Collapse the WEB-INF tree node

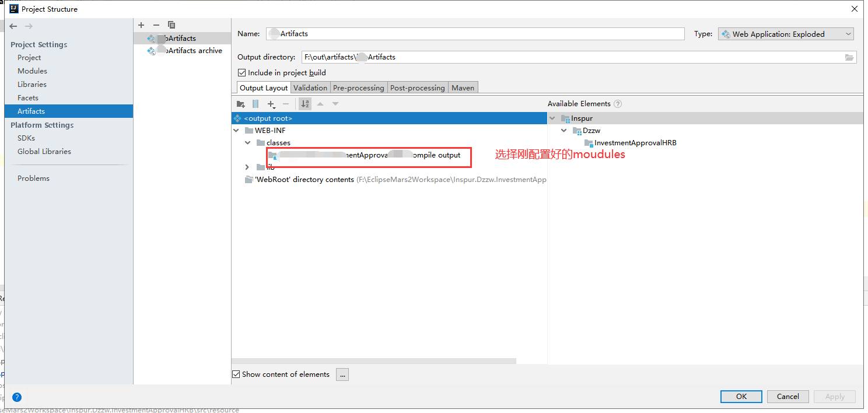click(x=236, y=130)
